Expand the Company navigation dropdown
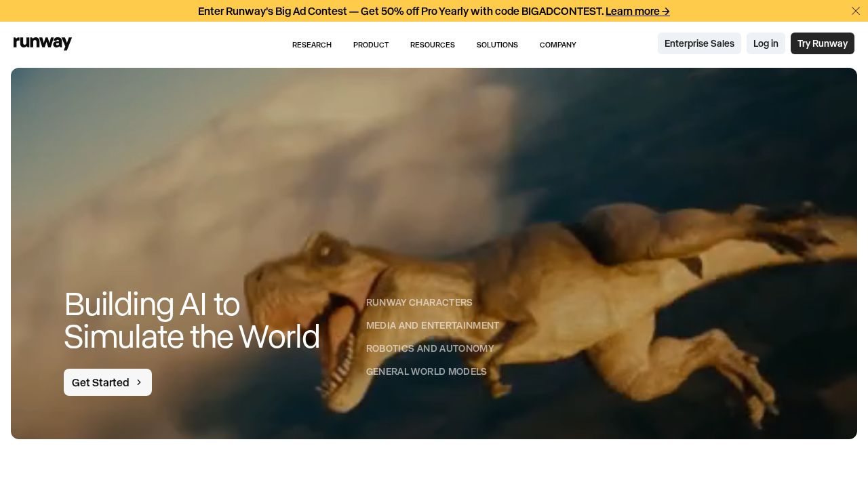Image resolution: width=868 pixels, height=488 pixels. point(558,45)
